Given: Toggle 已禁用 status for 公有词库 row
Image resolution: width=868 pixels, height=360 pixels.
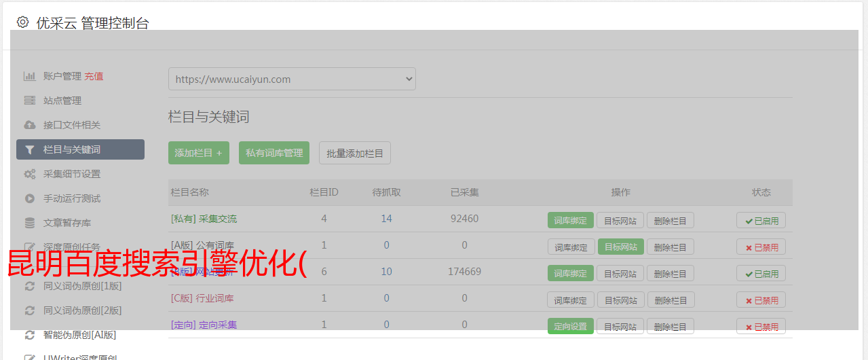Looking at the screenshot, I should (761, 247).
